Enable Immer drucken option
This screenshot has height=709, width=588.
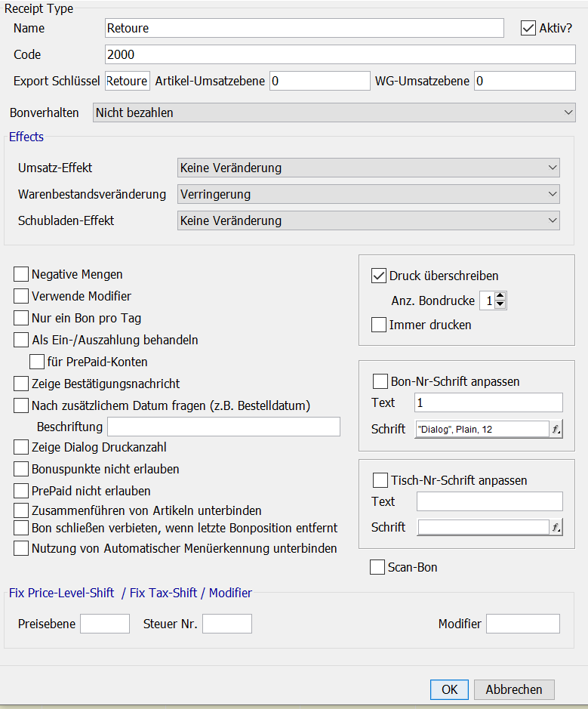(379, 325)
